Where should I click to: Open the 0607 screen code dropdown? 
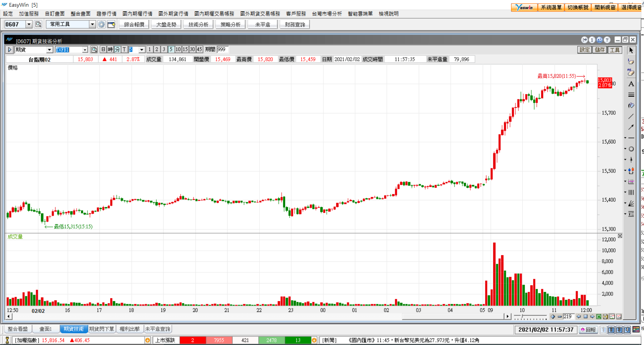pos(29,24)
